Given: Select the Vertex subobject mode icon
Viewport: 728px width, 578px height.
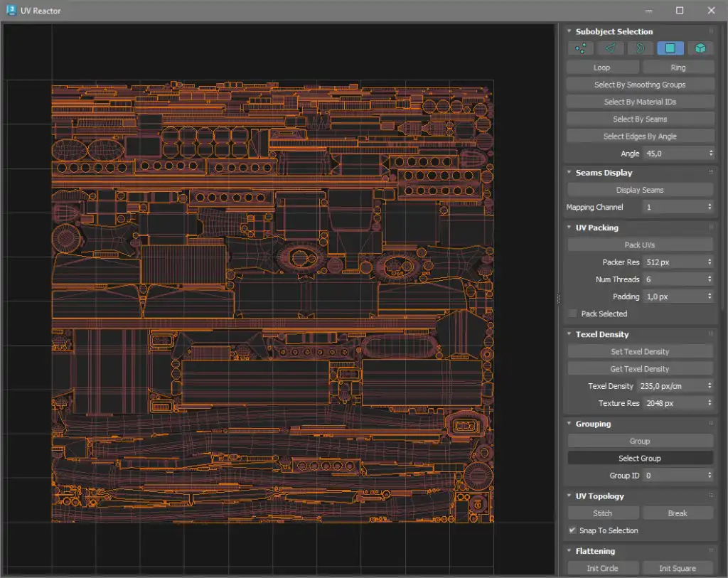Looking at the screenshot, I should click(581, 48).
